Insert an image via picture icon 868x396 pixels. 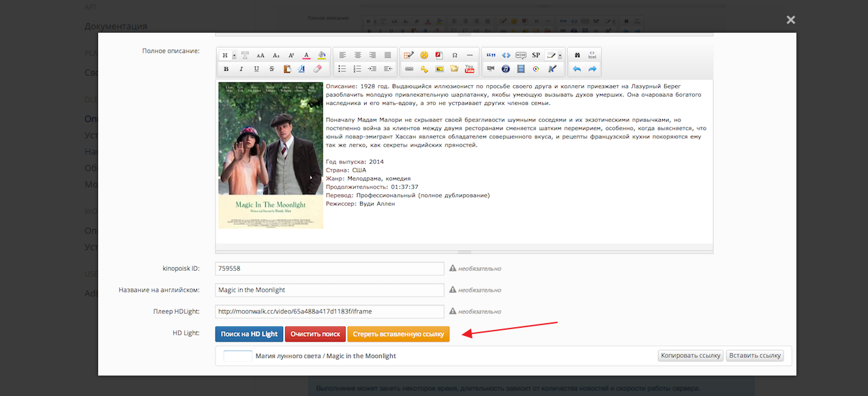point(439,69)
